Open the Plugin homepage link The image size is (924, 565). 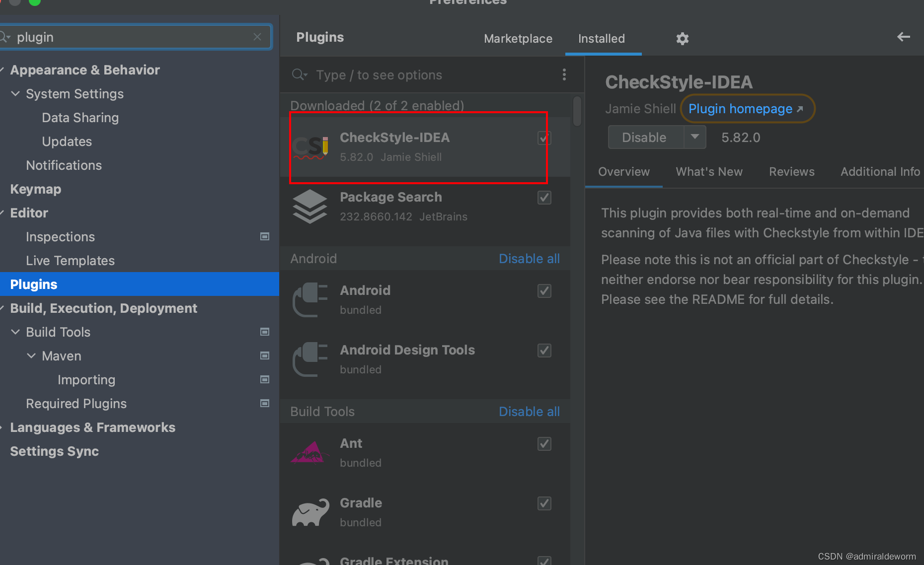coord(746,109)
